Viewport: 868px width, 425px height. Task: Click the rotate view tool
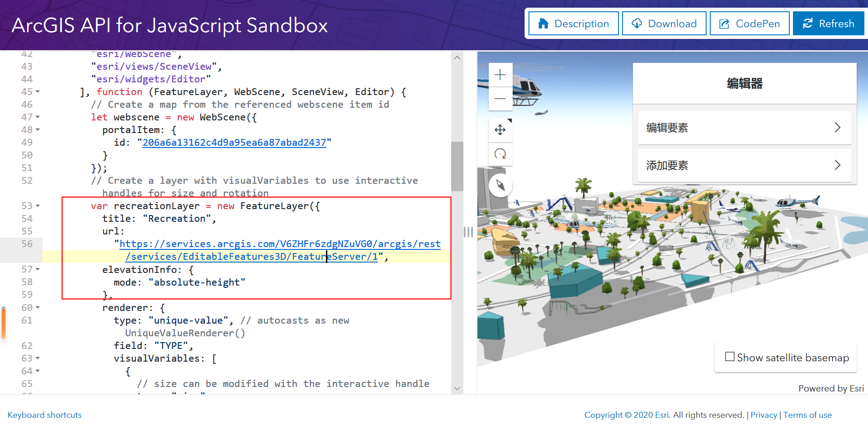(x=500, y=154)
